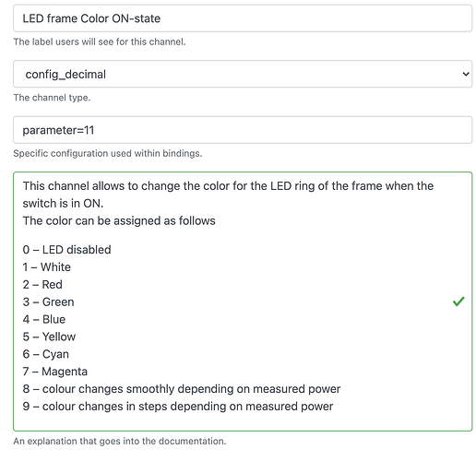476x461 pixels.
Task: Click the '3 – Green' line
Action: (x=48, y=301)
